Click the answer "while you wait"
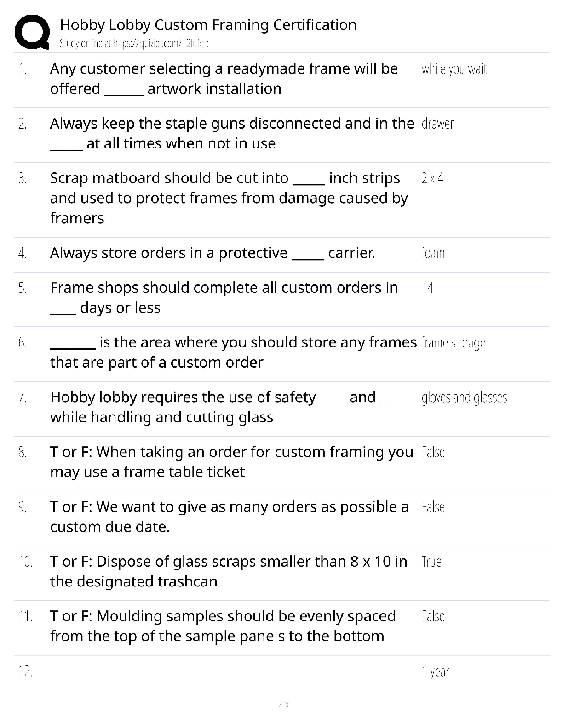563x728 pixels. 454,69
